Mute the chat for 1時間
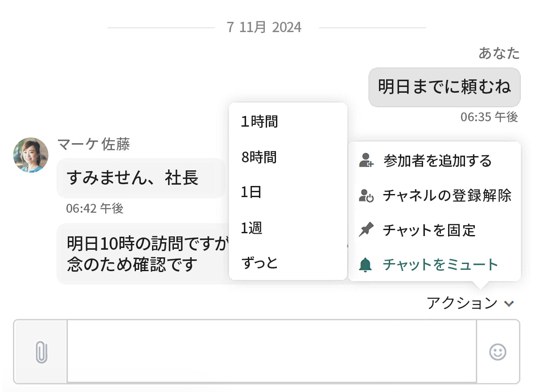The height and width of the screenshot is (392, 535). (x=259, y=121)
